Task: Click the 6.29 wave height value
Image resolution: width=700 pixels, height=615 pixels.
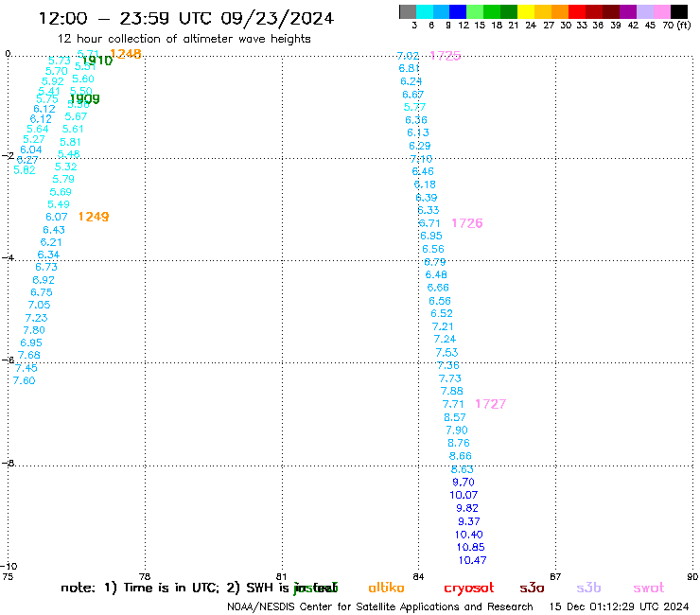Action: 420,146
